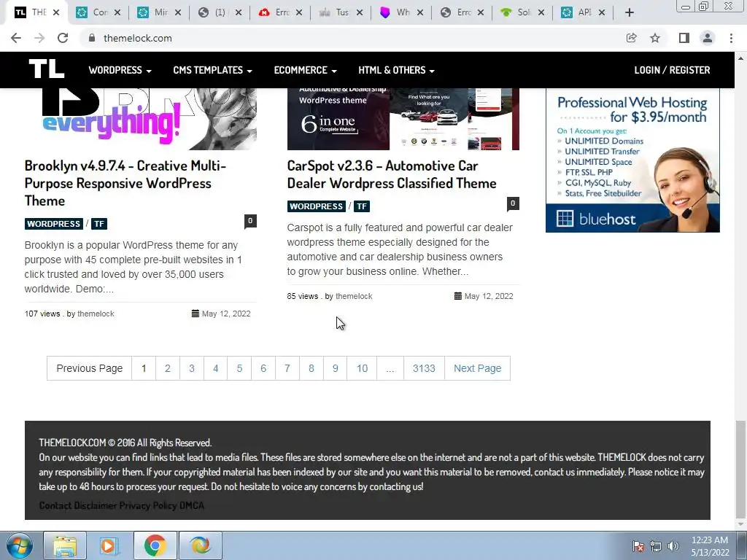
Task: Open the Chrome profile avatar
Action: point(708,38)
